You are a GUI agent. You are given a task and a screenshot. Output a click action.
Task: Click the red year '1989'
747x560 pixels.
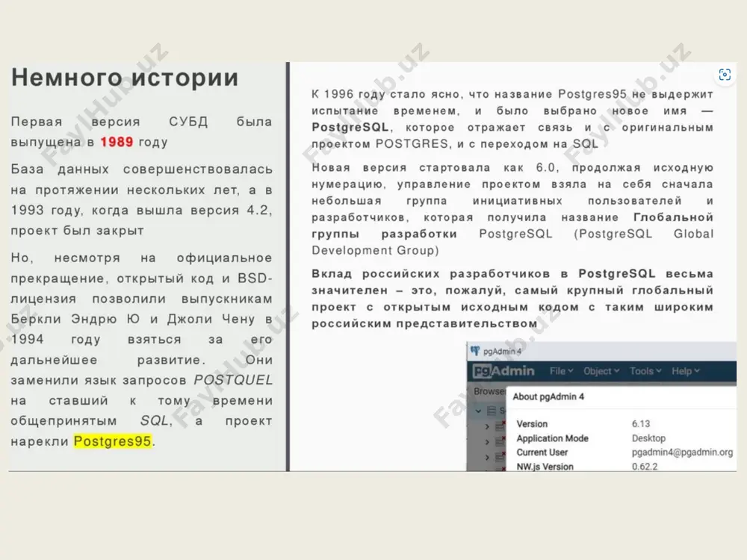point(117,142)
